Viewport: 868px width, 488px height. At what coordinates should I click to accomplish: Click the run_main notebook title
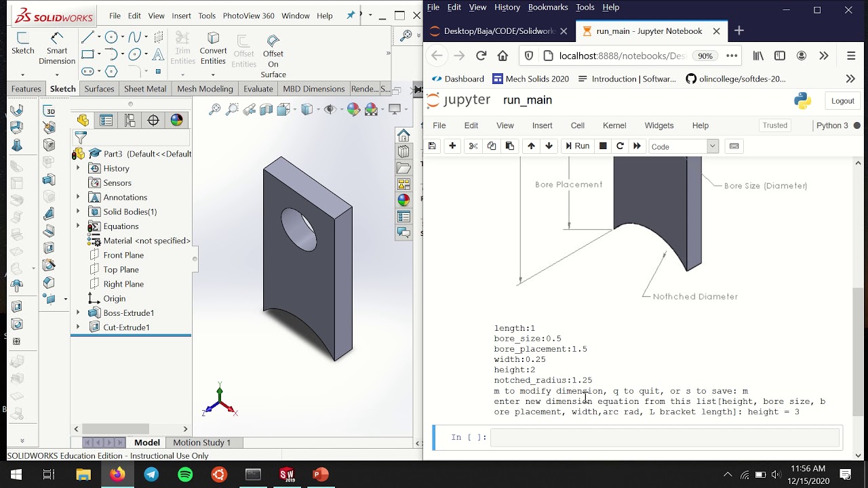click(528, 100)
